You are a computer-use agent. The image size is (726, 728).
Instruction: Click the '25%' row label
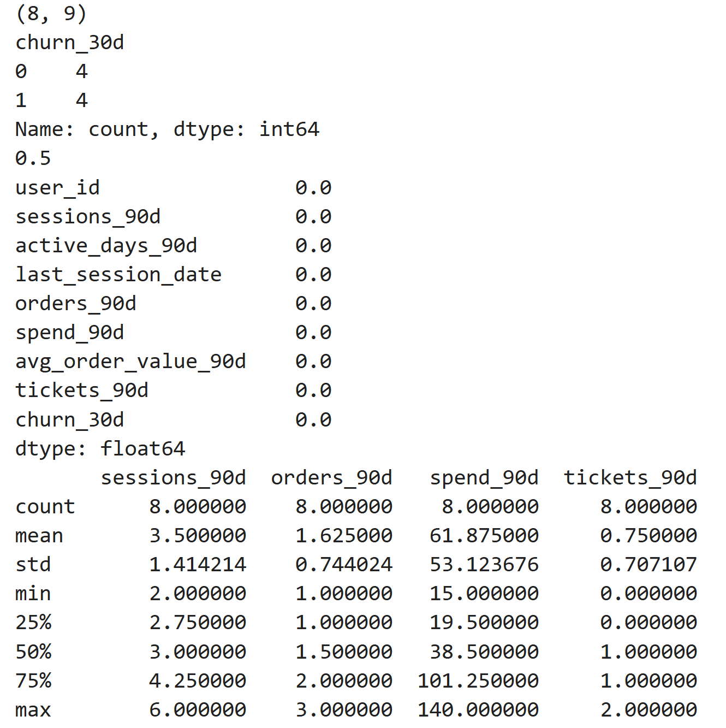33,623
